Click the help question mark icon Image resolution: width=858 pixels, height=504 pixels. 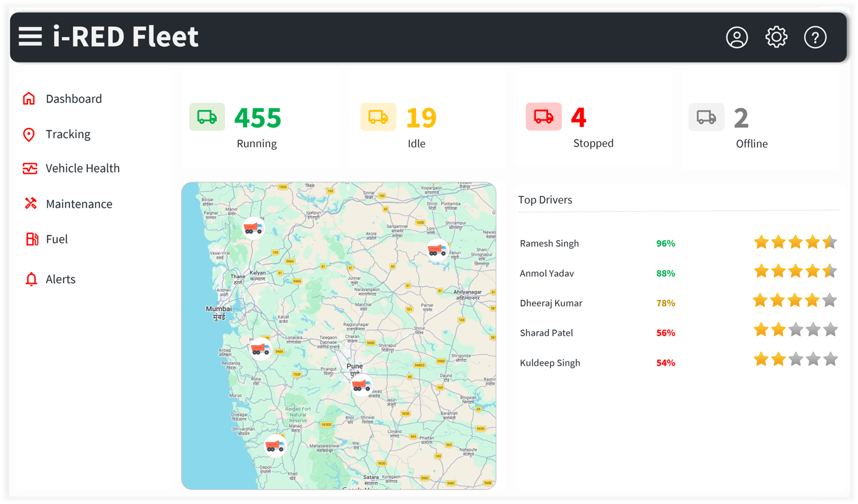pos(815,37)
